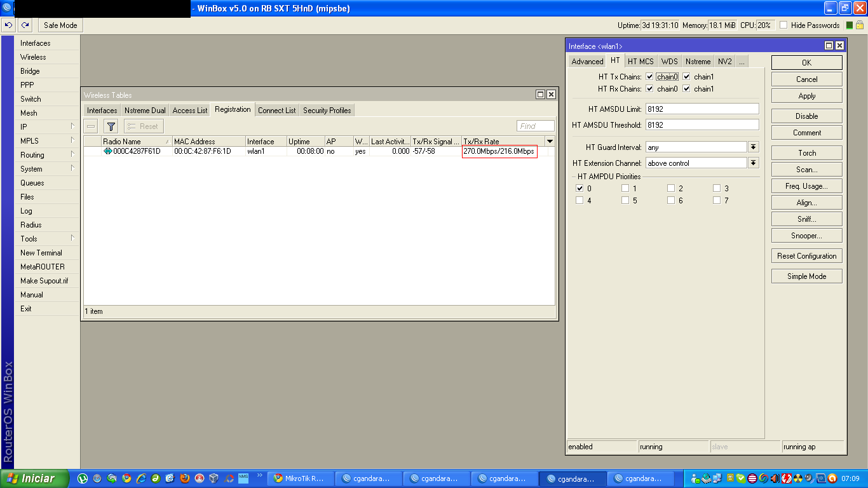Open the Torch tool button
This screenshot has width=868, height=488.
pos(807,153)
